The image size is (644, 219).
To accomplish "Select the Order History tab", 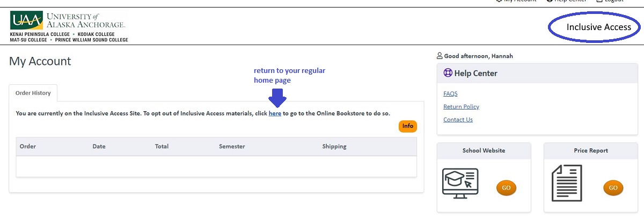I will pyautogui.click(x=33, y=93).
